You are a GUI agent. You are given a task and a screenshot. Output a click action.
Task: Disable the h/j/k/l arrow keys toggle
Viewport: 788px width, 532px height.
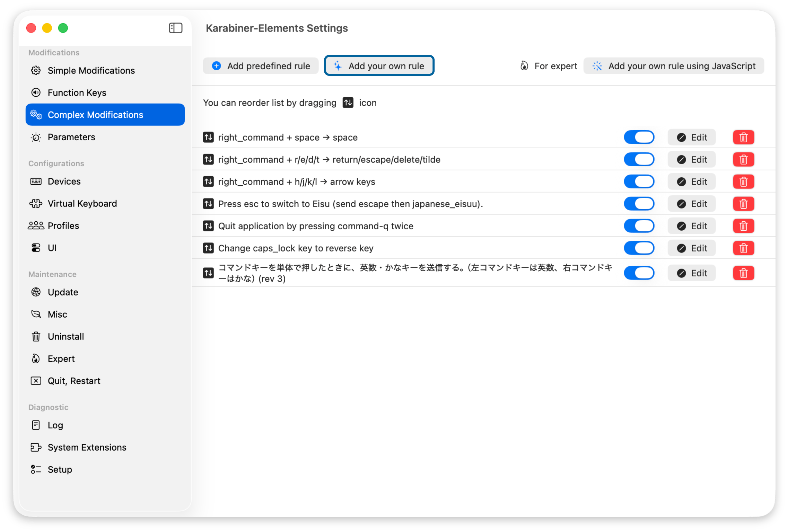point(639,181)
